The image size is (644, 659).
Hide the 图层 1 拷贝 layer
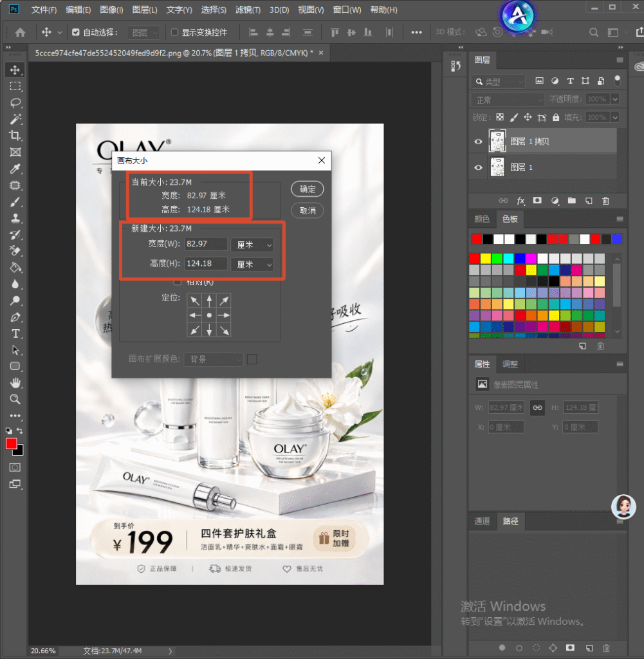tap(478, 142)
